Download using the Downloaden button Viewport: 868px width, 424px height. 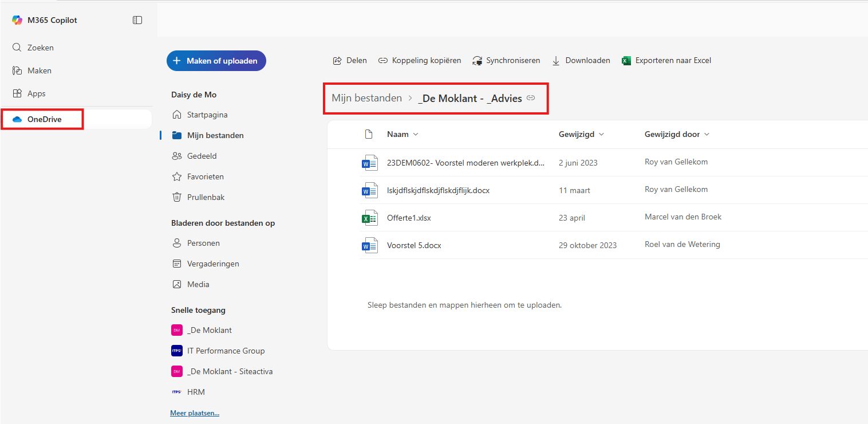pos(581,60)
